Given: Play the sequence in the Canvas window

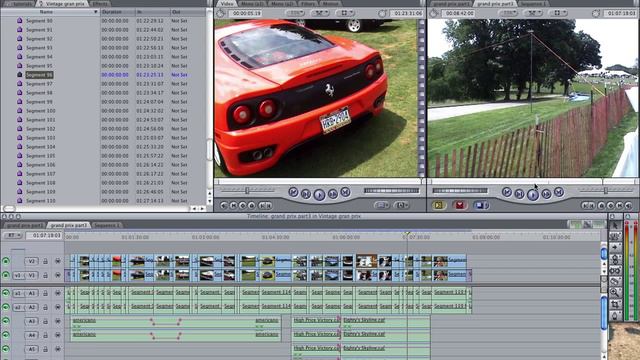Looking at the screenshot, I should click(x=533, y=195).
